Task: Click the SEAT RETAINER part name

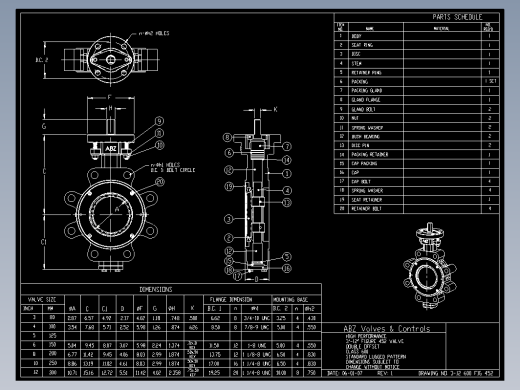Action: pos(366,200)
